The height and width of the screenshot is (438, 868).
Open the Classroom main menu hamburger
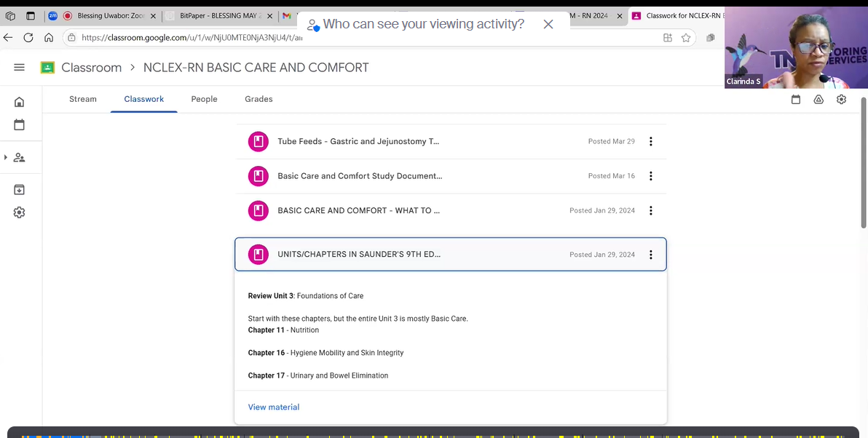click(x=20, y=68)
